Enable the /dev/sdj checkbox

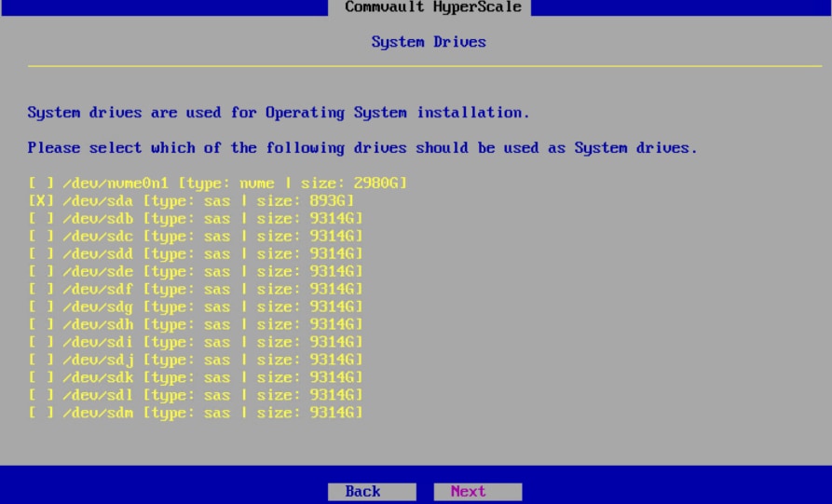click(x=41, y=360)
